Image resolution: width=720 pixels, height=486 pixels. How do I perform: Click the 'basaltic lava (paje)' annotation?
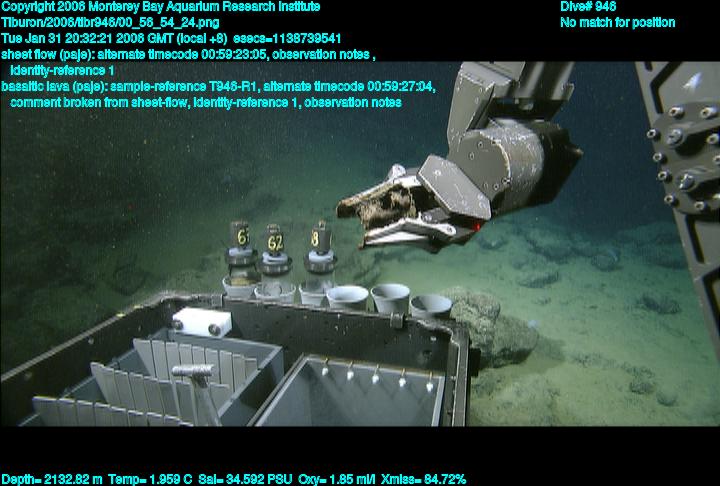click(x=54, y=86)
